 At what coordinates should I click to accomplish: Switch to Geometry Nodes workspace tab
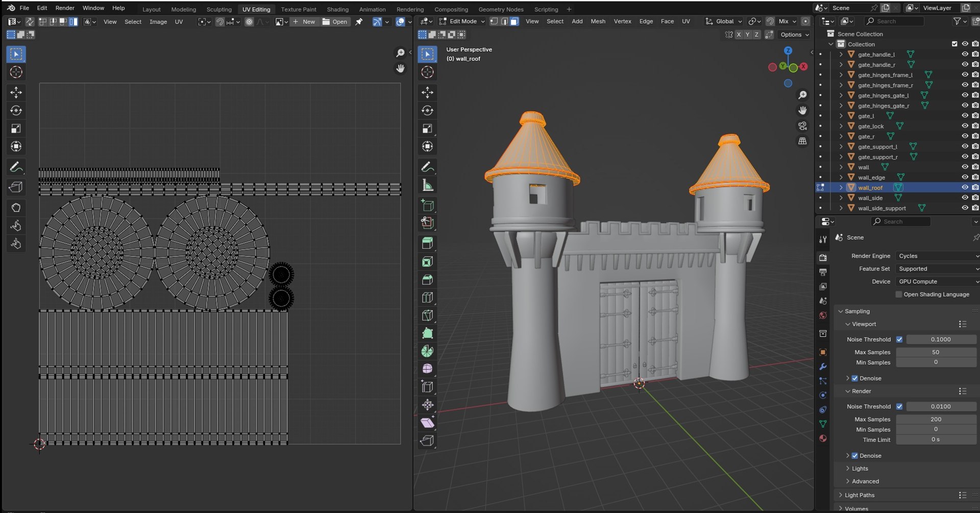point(501,9)
